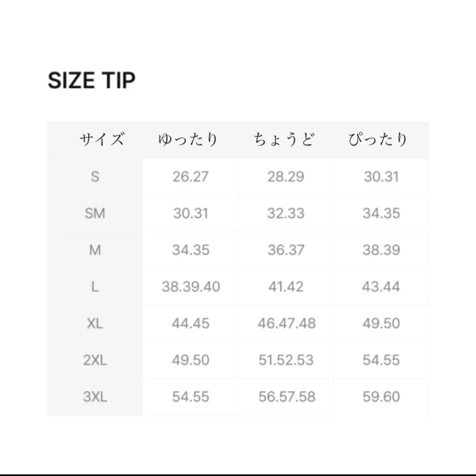This screenshot has height=476, width=476.
Task: Click the S size row label
Action: [x=95, y=177]
